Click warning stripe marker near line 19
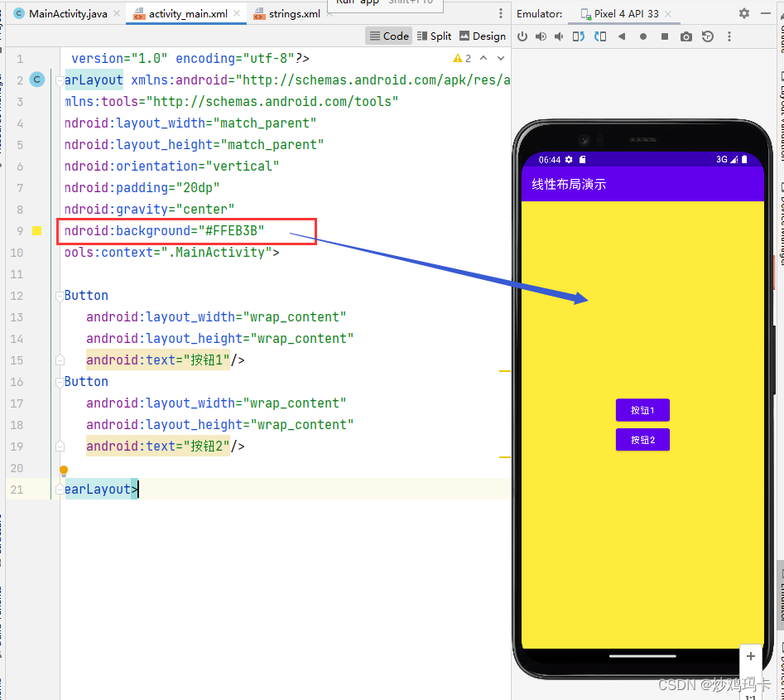 pos(504,456)
